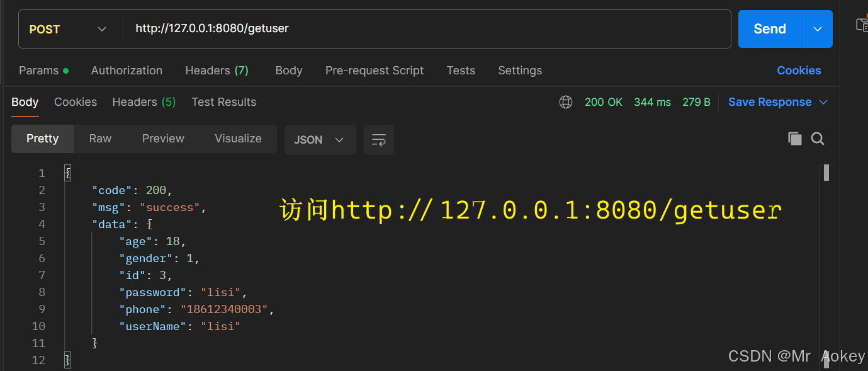
Task: Click line number 12 in the gutter
Action: click(38, 360)
